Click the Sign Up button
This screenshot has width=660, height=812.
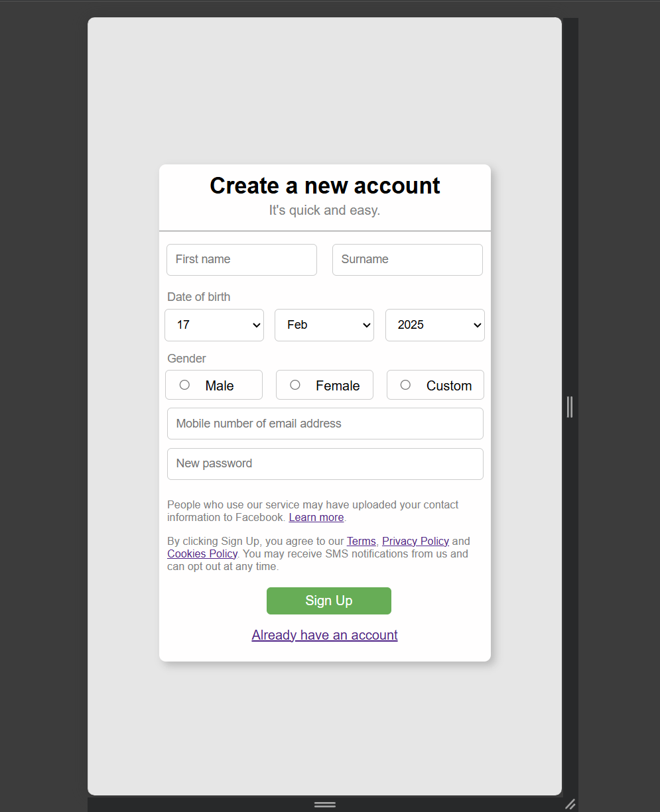click(329, 601)
